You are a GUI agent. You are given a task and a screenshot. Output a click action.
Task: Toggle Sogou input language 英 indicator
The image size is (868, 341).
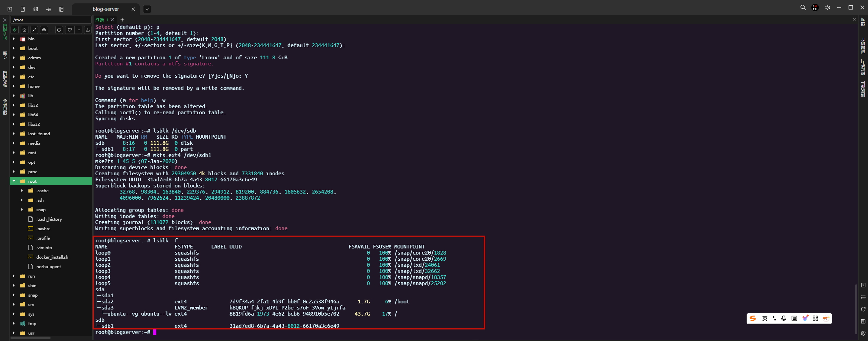click(765, 318)
